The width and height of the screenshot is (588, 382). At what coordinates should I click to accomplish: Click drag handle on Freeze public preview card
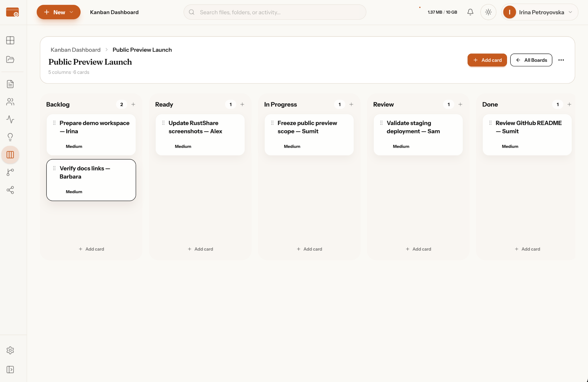[272, 123]
